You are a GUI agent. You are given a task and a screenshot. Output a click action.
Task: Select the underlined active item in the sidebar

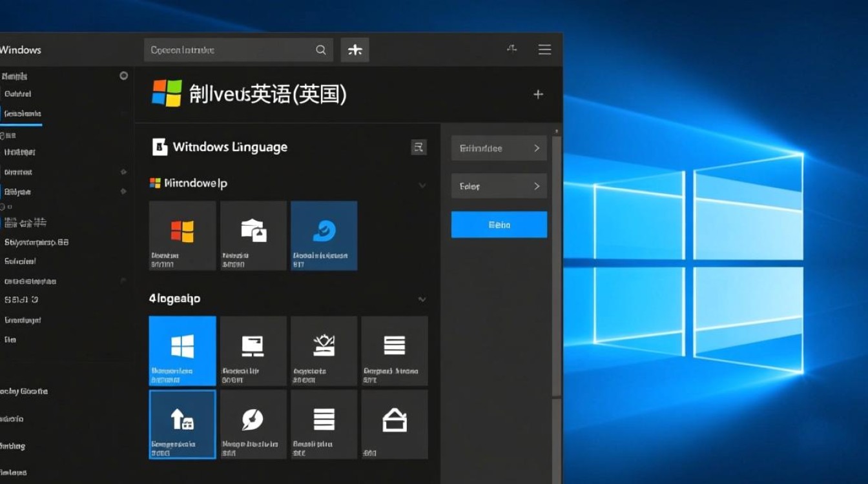point(21,114)
